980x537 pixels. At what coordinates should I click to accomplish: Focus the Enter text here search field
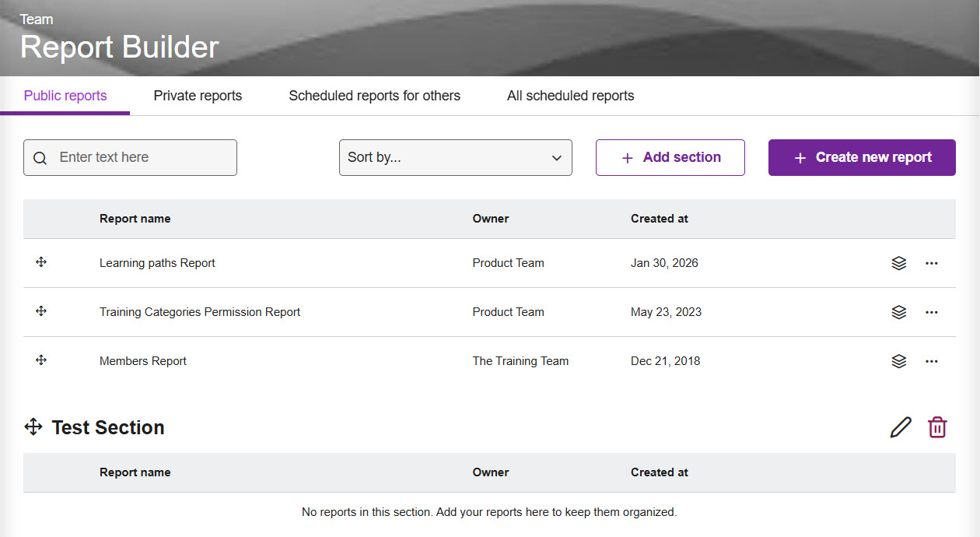pyautogui.click(x=140, y=157)
